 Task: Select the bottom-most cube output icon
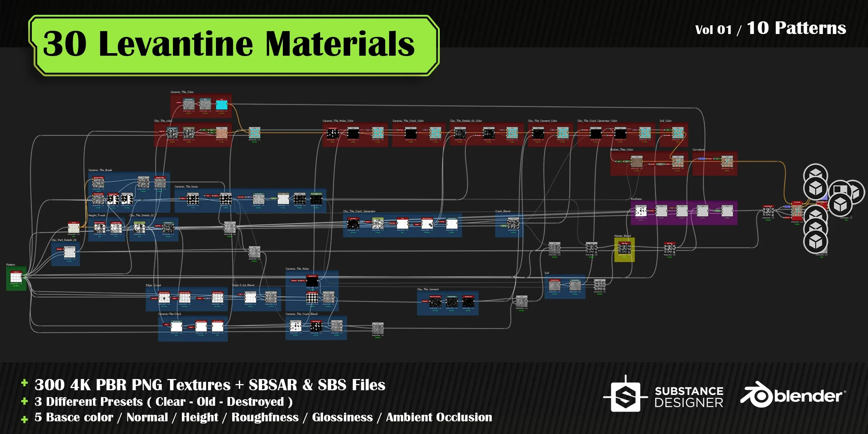click(x=816, y=242)
